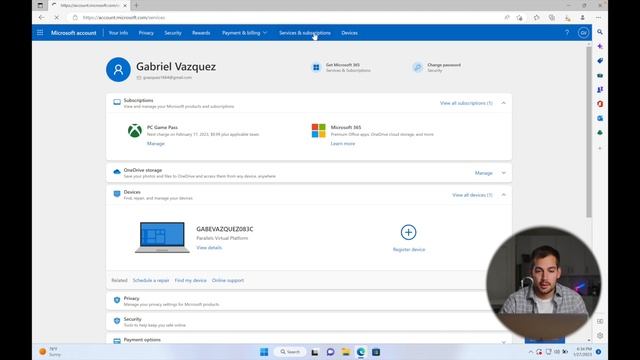The height and width of the screenshot is (360, 640).
Task: Open the Payment & billing dropdown
Action: click(244, 33)
